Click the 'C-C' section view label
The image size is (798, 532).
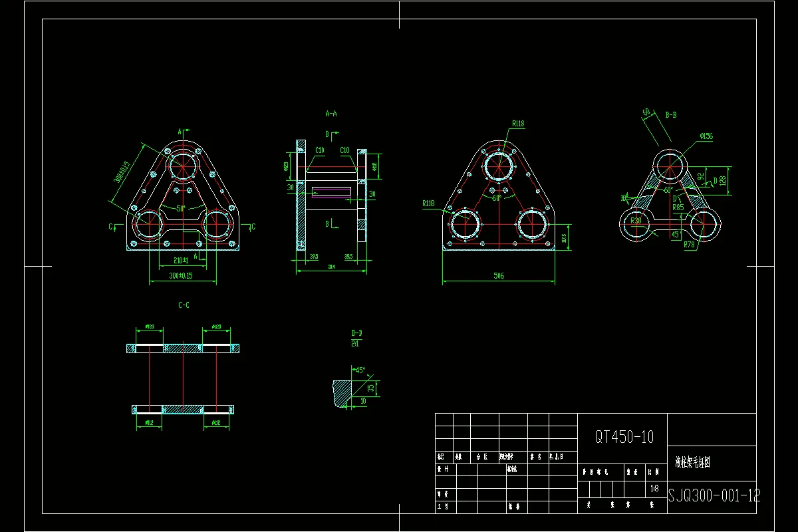(x=184, y=305)
